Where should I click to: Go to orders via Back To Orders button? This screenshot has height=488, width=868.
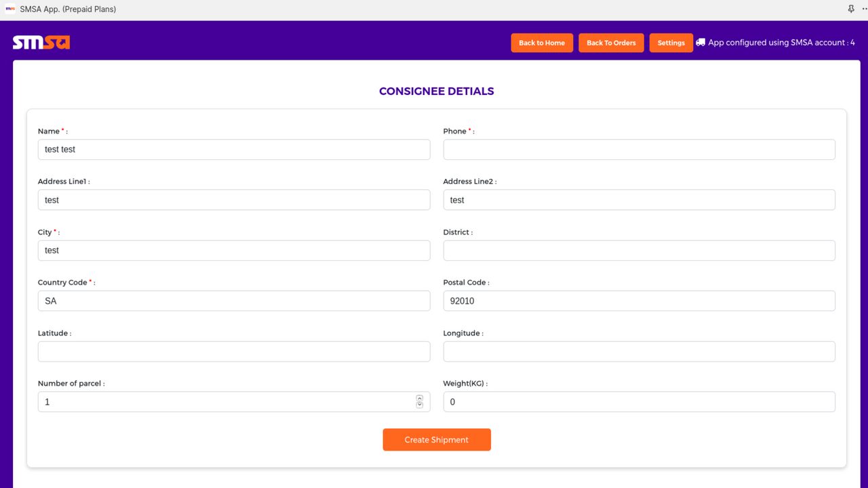[x=611, y=42]
